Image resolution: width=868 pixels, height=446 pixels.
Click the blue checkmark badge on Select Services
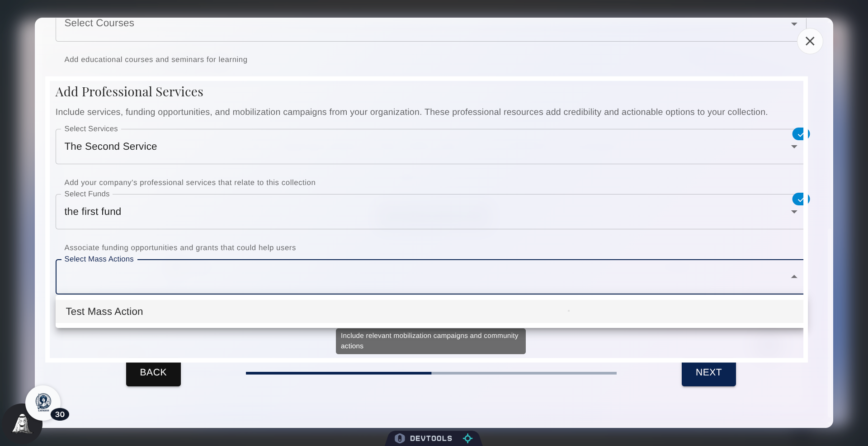point(800,134)
